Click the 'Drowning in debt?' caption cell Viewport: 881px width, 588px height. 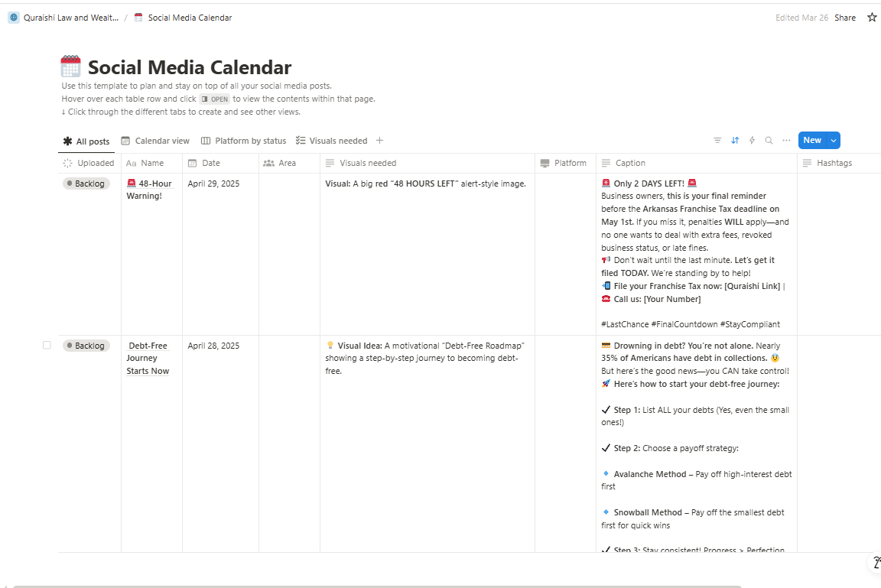[x=696, y=443]
